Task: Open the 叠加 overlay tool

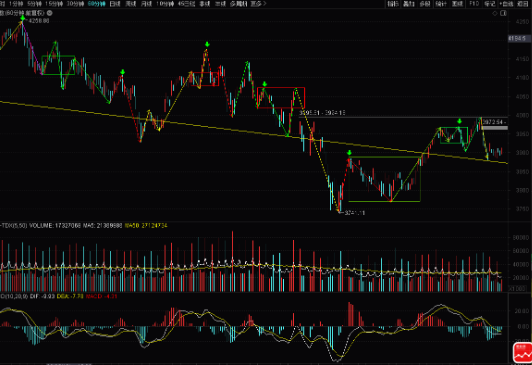Action: [409, 4]
